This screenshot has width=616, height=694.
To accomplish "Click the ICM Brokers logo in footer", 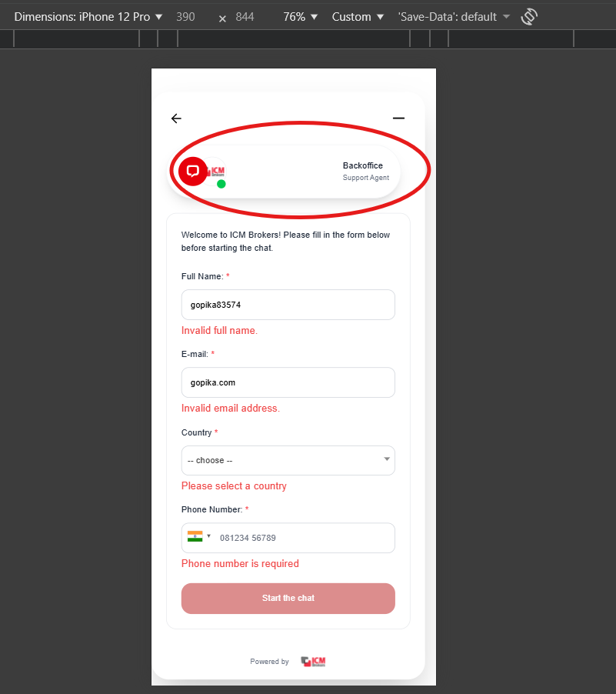I will [x=314, y=662].
